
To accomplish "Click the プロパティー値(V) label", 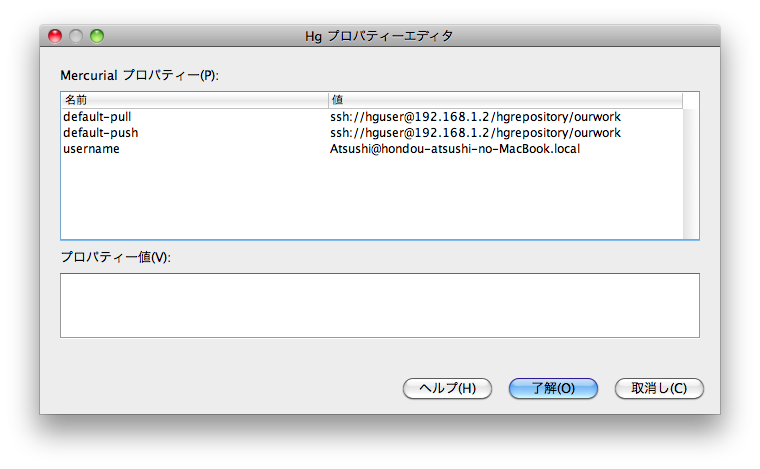I will click(x=115, y=257).
